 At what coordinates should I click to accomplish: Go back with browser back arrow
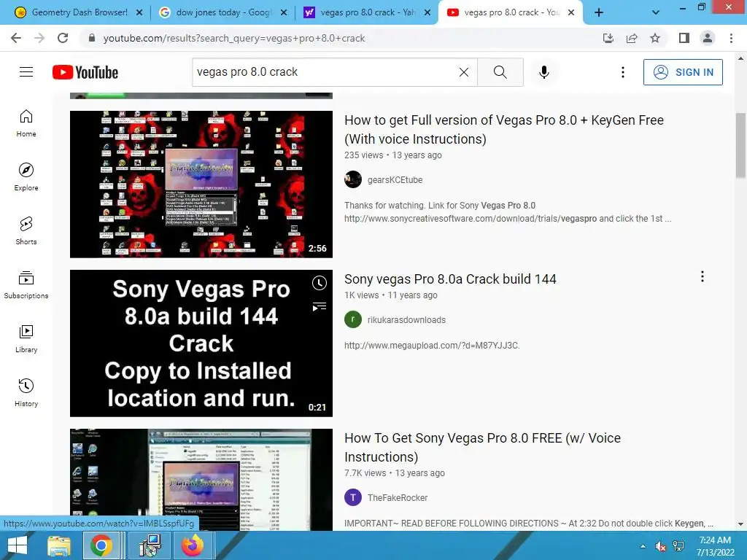[16, 38]
